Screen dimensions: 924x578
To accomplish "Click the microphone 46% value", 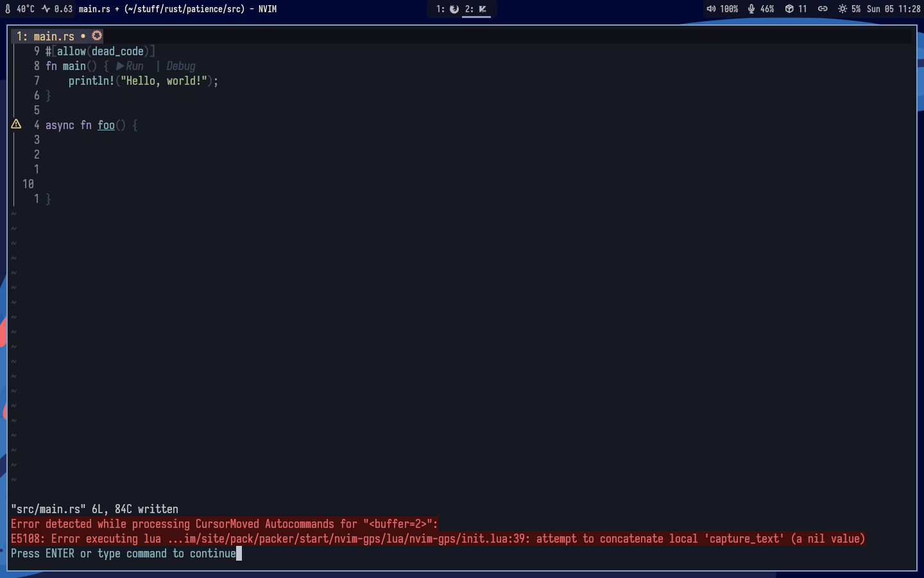I will click(x=767, y=9).
